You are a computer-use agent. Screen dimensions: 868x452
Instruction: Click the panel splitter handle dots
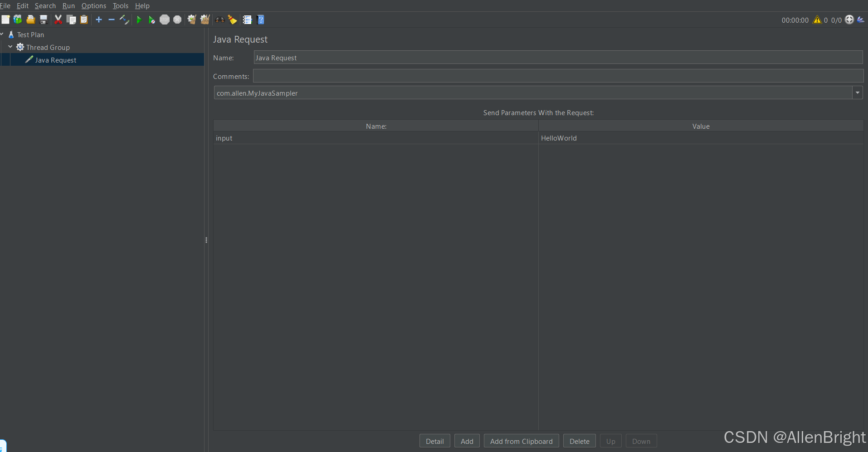coord(206,240)
